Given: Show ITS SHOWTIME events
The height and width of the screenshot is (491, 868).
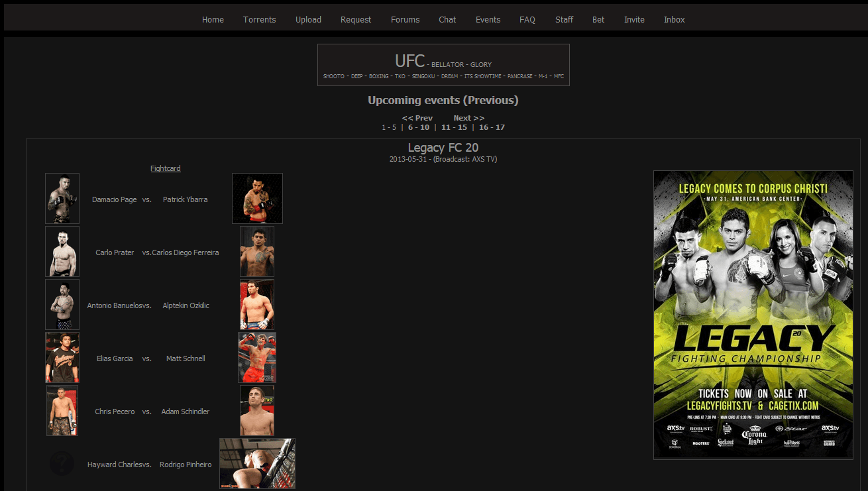Looking at the screenshot, I should tap(483, 77).
